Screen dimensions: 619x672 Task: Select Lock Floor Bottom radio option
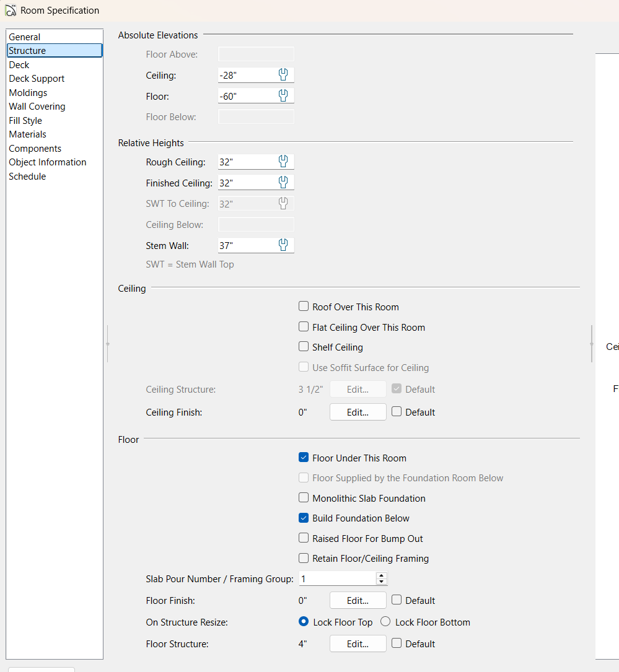click(385, 622)
